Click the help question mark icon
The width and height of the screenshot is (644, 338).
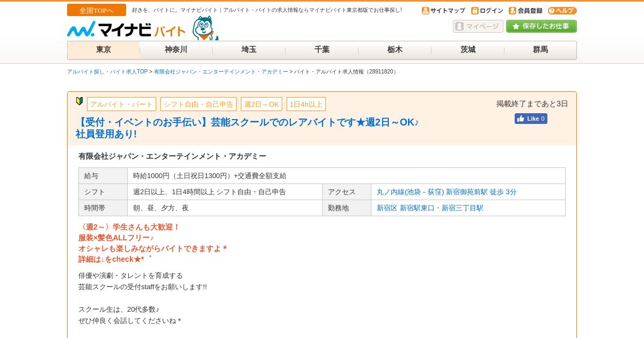pyautogui.click(x=551, y=11)
